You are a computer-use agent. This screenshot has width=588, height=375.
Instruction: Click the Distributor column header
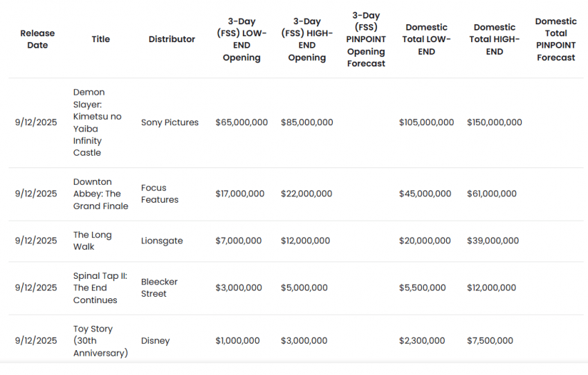coord(172,39)
